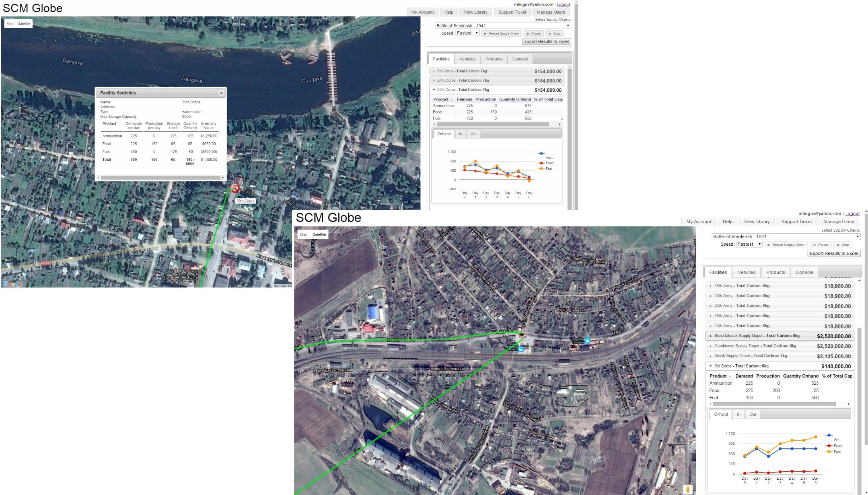Open Console tab in upper window
The image size is (868, 495).
pos(520,59)
